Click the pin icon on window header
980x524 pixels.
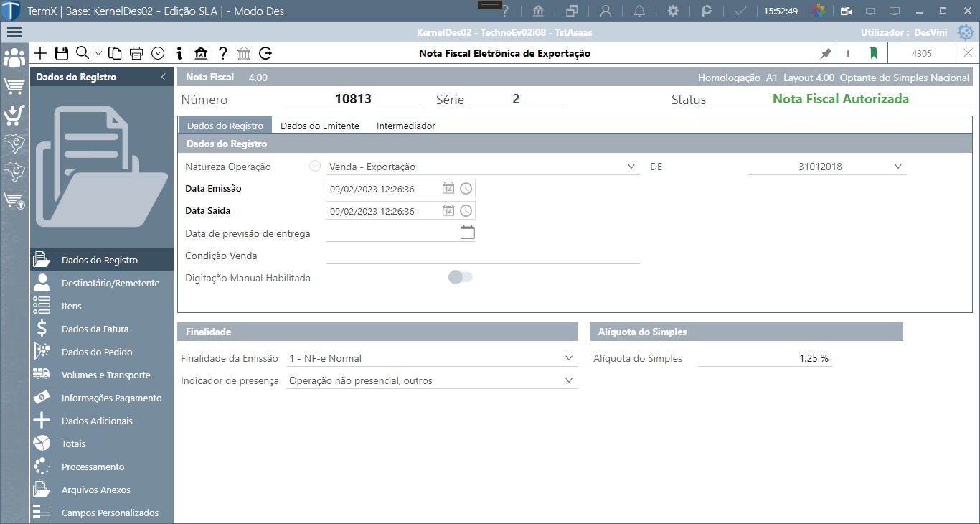826,53
